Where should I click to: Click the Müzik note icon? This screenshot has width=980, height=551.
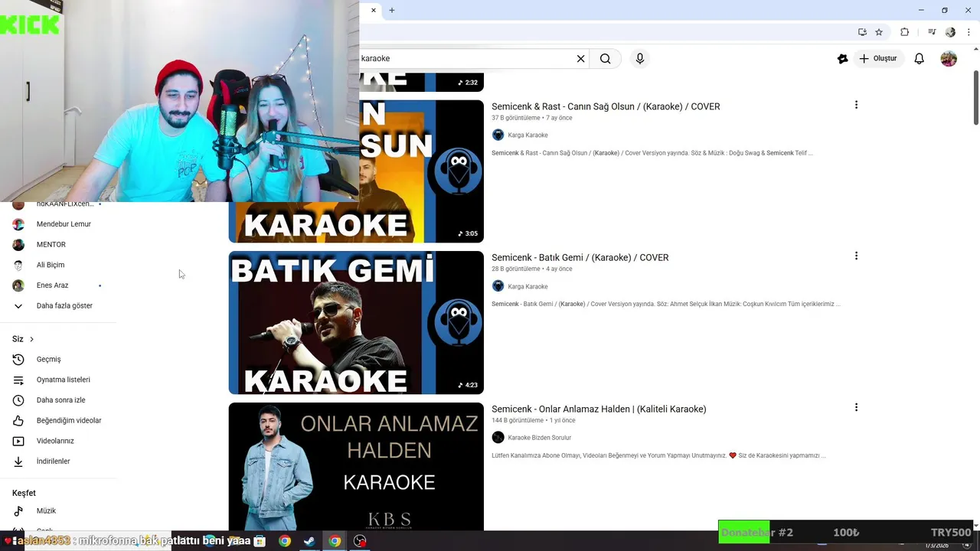coord(18,510)
